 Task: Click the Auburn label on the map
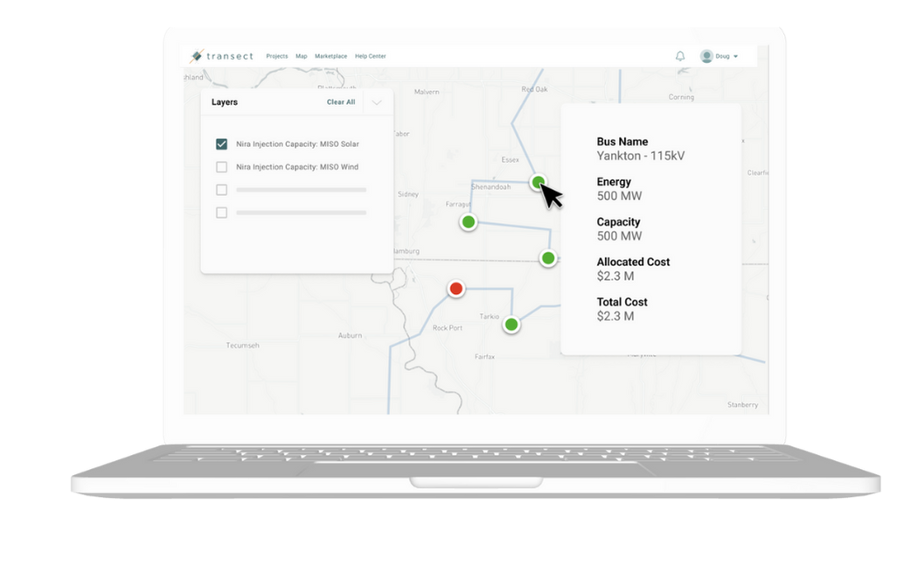(x=350, y=335)
